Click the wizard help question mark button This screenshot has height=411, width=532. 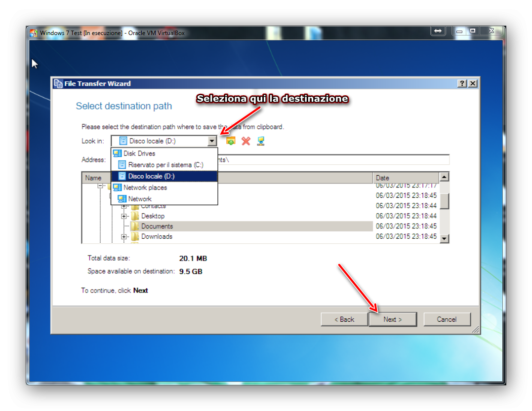point(462,83)
